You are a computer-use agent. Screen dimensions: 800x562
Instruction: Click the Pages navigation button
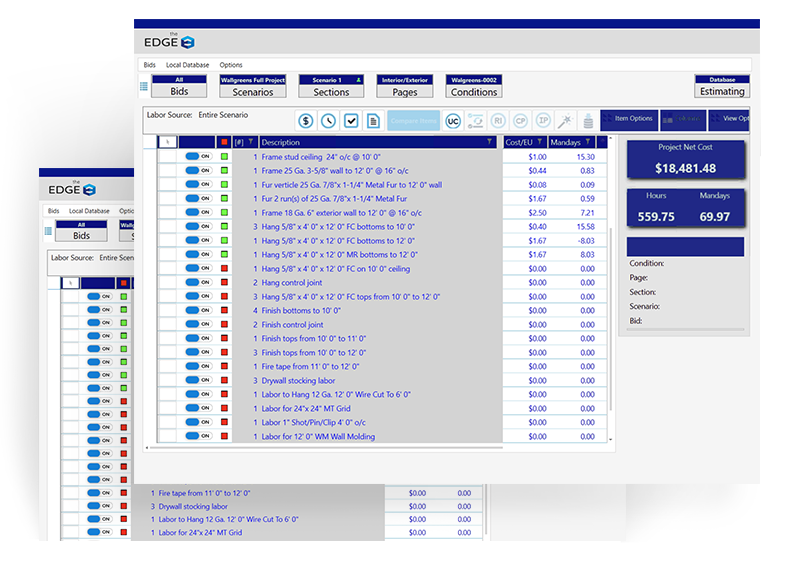(x=405, y=86)
